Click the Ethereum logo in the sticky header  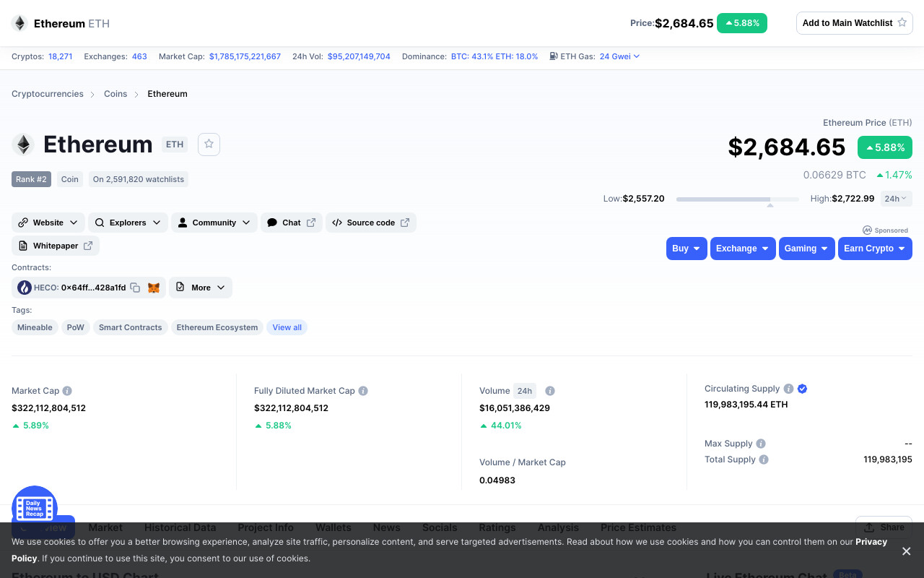click(19, 23)
